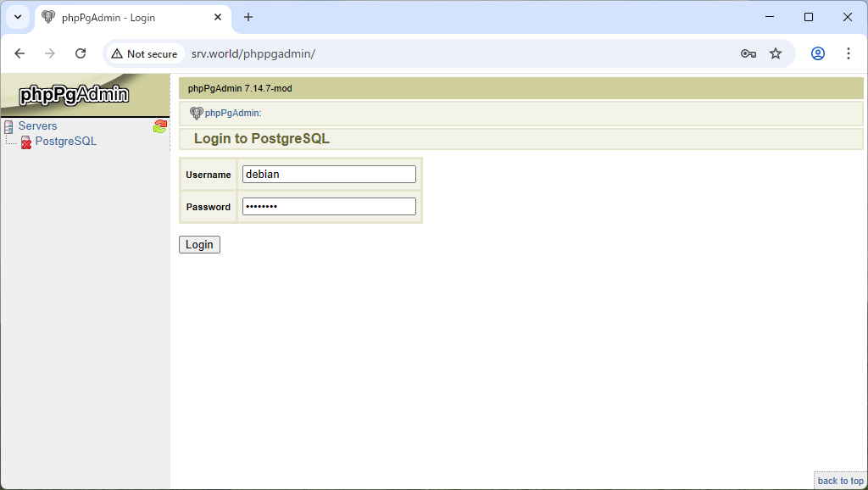This screenshot has width=868, height=490.
Task: Close the phpPgAdmin Login tab
Action: (x=218, y=17)
